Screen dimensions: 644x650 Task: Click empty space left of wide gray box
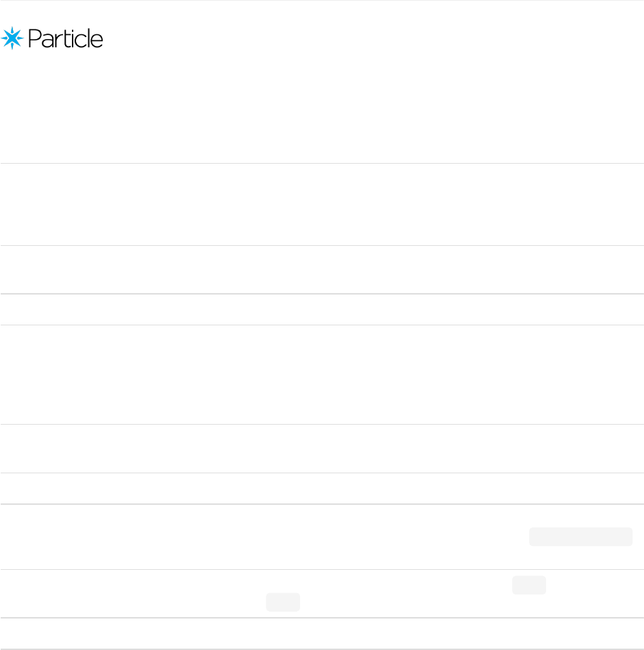[x=264, y=537]
